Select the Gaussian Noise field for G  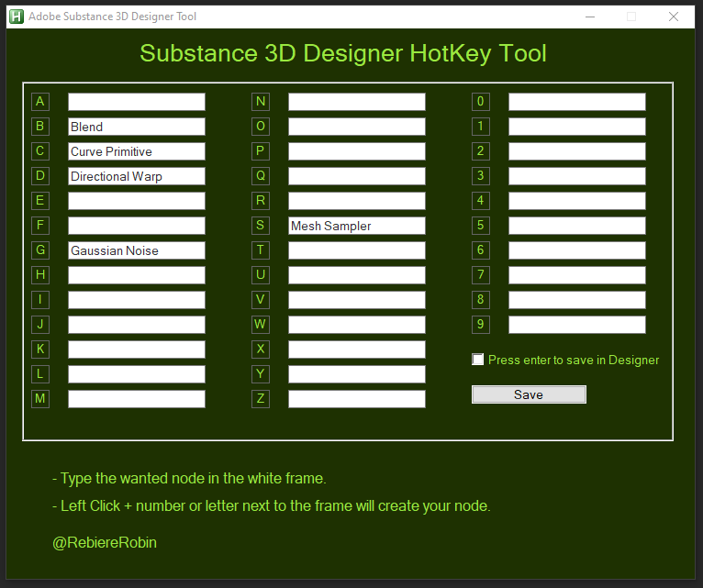[x=137, y=250]
